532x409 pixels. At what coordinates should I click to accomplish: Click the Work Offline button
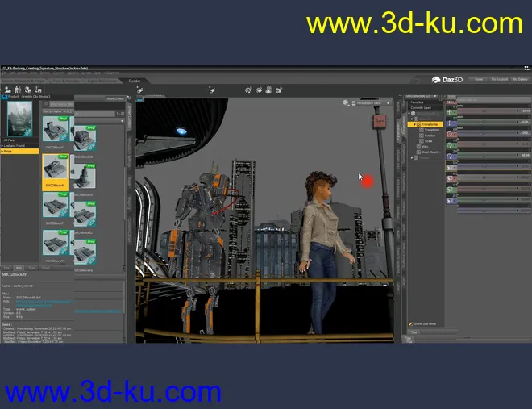tap(114, 98)
